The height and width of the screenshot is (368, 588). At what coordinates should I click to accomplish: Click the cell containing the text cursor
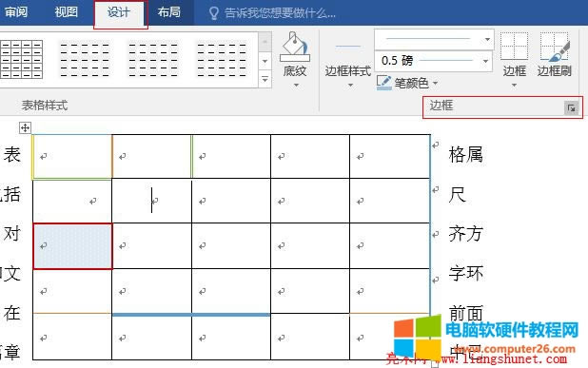[151, 201]
